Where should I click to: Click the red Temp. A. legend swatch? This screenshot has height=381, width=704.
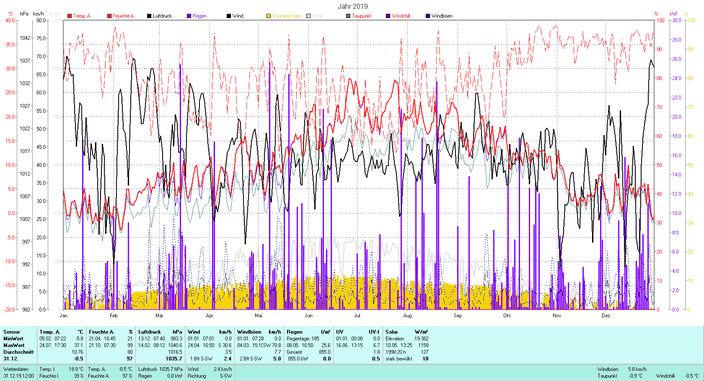tap(70, 16)
